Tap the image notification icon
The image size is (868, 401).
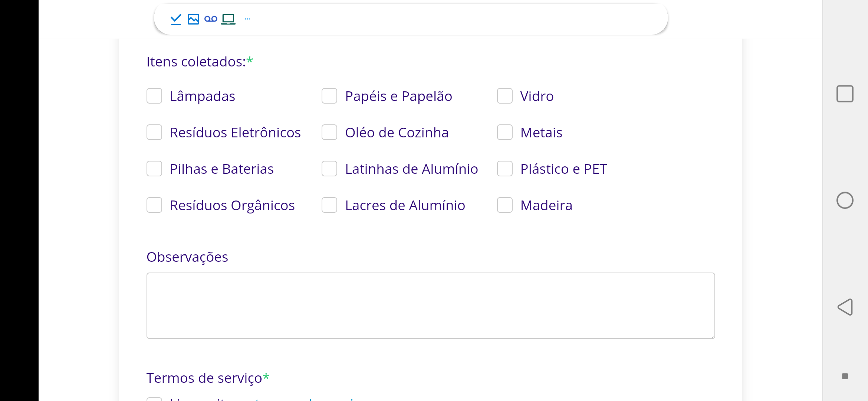[193, 19]
